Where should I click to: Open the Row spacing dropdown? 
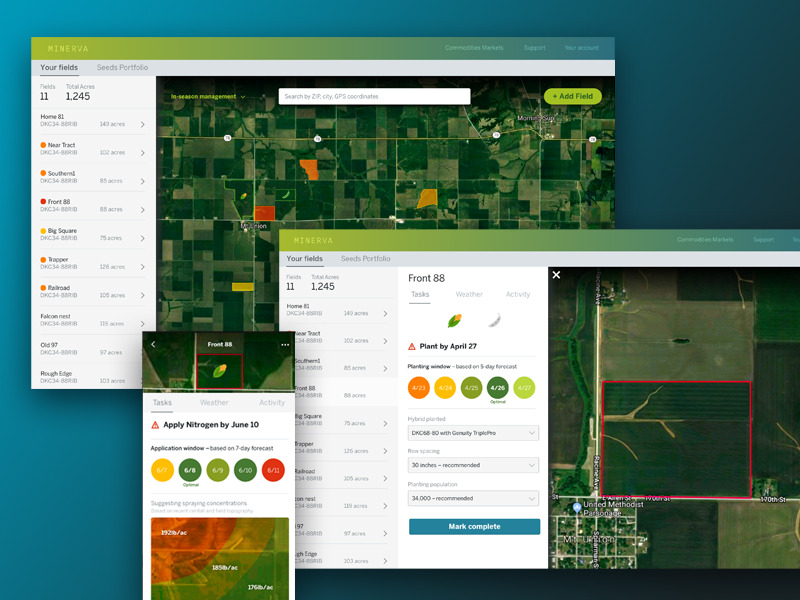pyautogui.click(x=473, y=465)
